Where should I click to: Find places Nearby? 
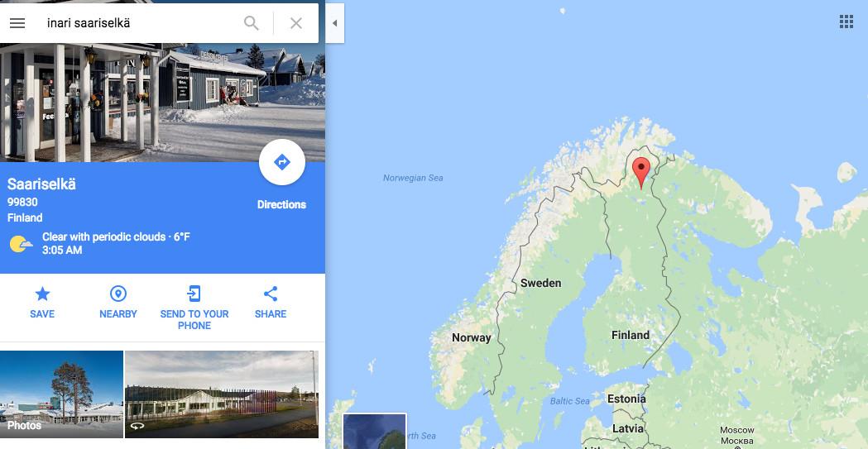(x=117, y=302)
